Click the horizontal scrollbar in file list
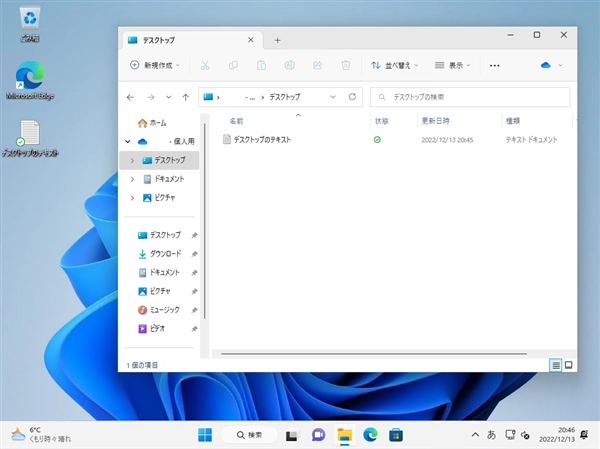600x449 pixels. [373, 354]
